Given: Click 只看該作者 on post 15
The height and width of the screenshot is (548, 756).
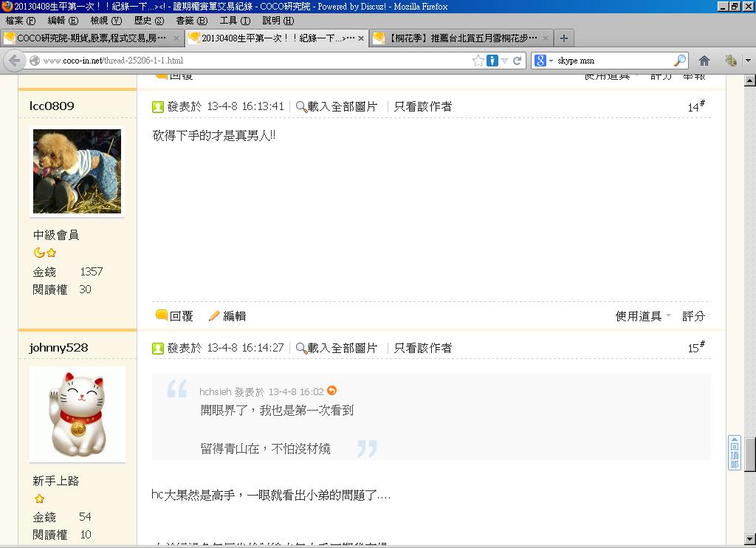Looking at the screenshot, I should tap(423, 348).
